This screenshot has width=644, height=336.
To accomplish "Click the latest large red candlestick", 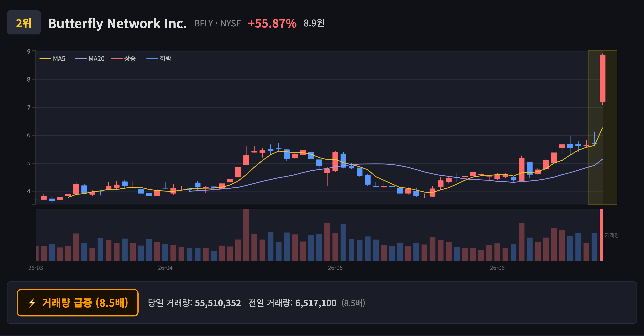I will 602,78.
